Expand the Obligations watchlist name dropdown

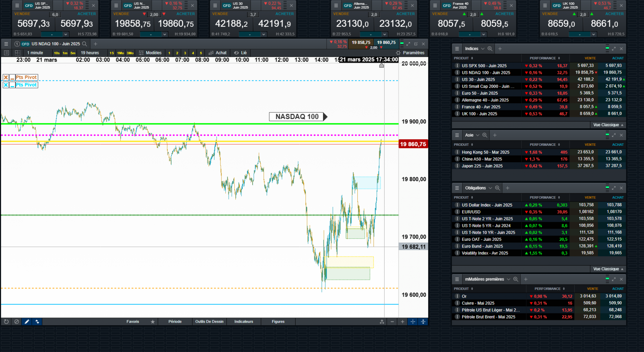pyautogui.click(x=491, y=188)
